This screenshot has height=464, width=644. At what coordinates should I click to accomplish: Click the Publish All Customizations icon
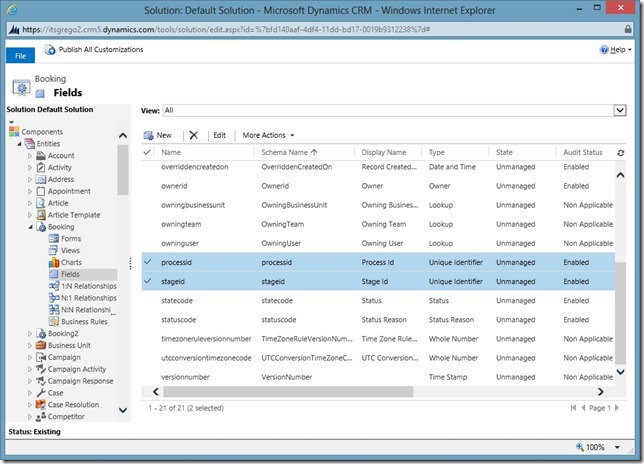(50, 48)
